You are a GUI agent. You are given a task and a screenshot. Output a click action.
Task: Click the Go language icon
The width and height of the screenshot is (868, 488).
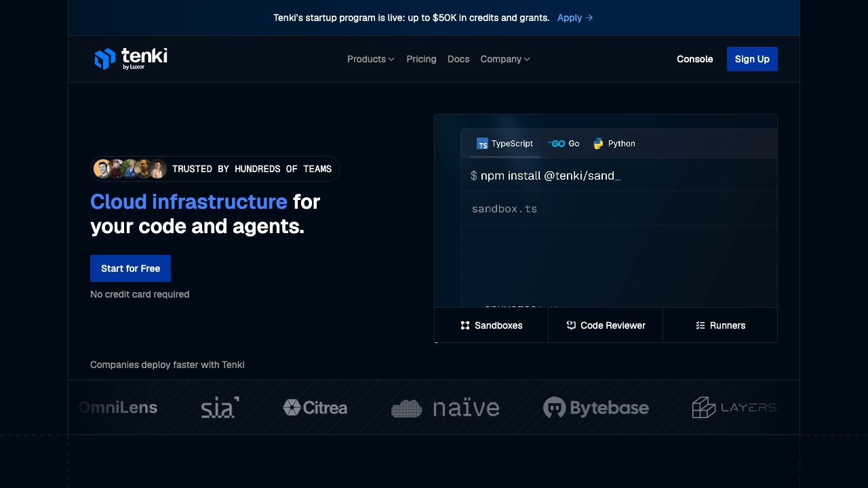click(x=556, y=144)
